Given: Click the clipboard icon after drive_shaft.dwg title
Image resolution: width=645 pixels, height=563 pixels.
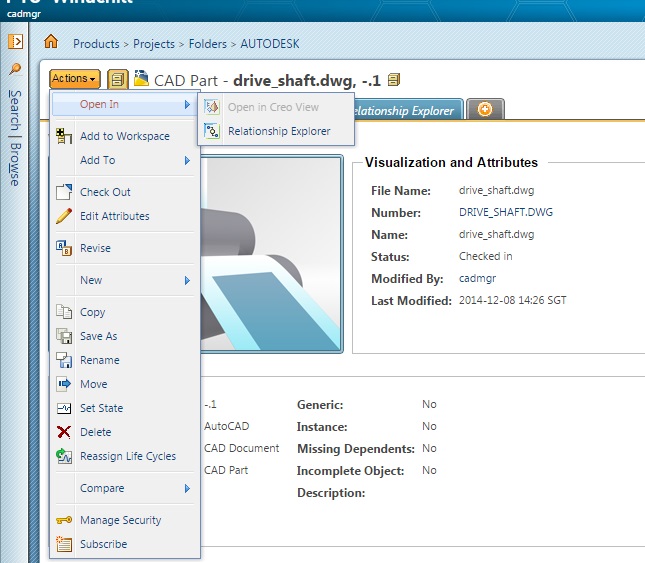Looking at the screenshot, I should pyautogui.click(x=394, y=79).
